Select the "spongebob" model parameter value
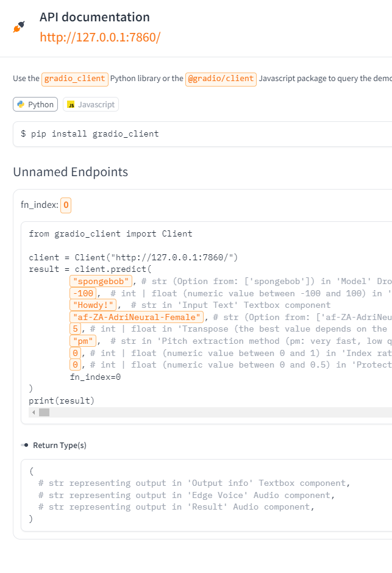Image resolution: width=392 pixels, height=573 pixels. pos(101,282)
